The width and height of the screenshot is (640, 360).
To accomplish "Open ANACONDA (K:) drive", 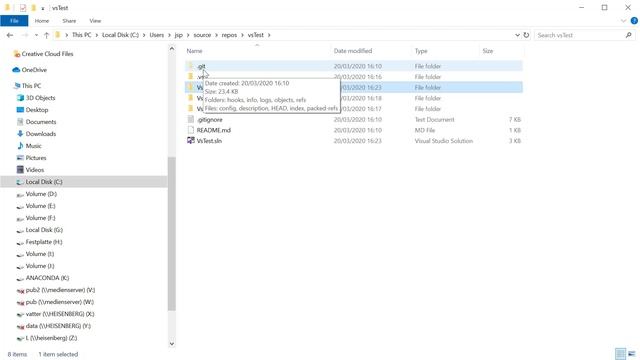I will point(47,278).
